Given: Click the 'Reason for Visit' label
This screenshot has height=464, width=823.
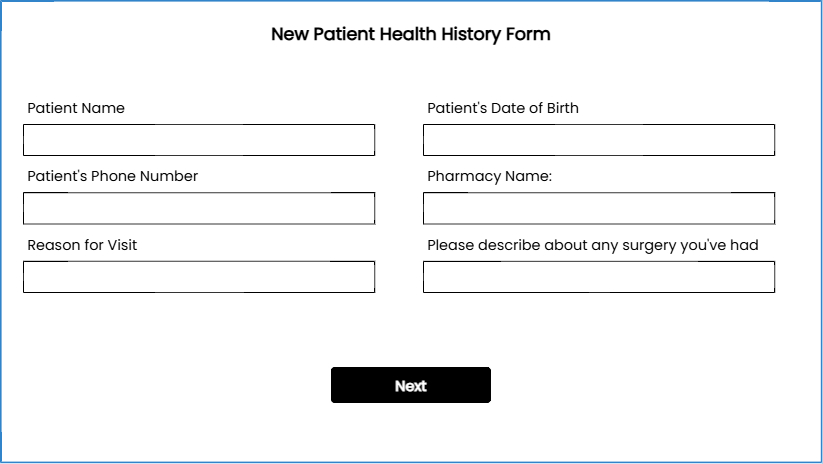Looking at the screenshot, I should 82,245.
